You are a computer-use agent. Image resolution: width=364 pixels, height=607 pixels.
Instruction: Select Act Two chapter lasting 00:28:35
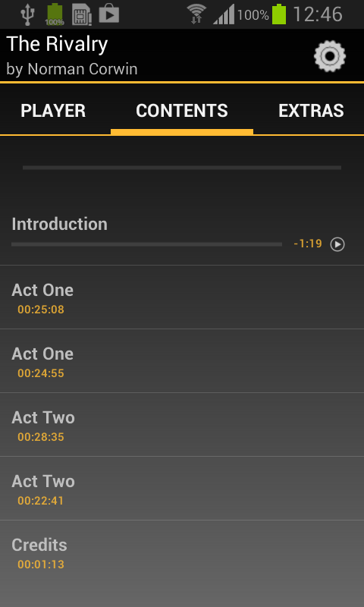coord(182,425)
